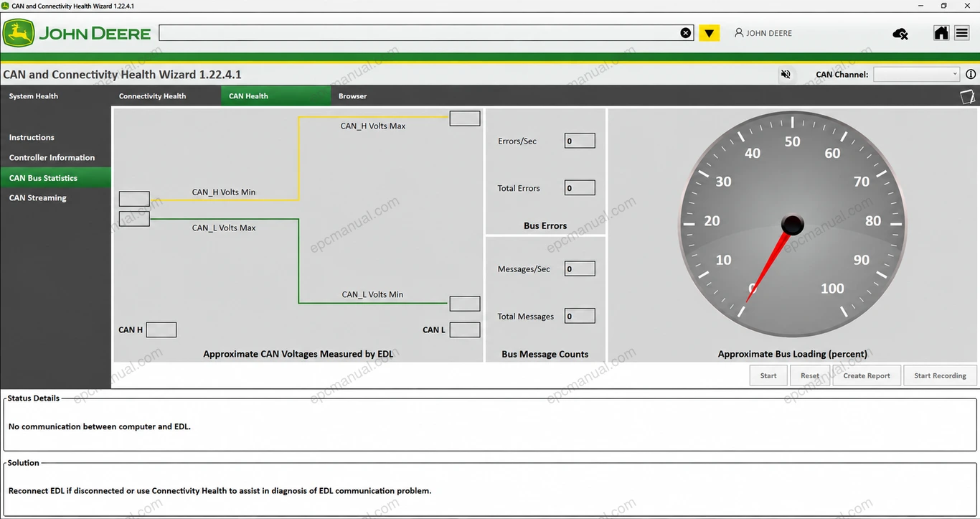Click the Status Details group label
This screenshot has height=519, width=980.
[34, 398]
